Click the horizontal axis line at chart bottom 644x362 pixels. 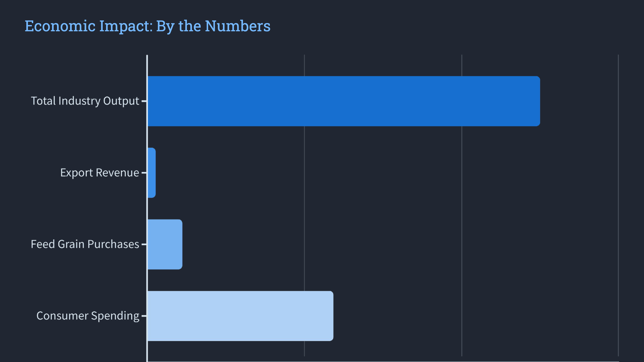point(375,361)
